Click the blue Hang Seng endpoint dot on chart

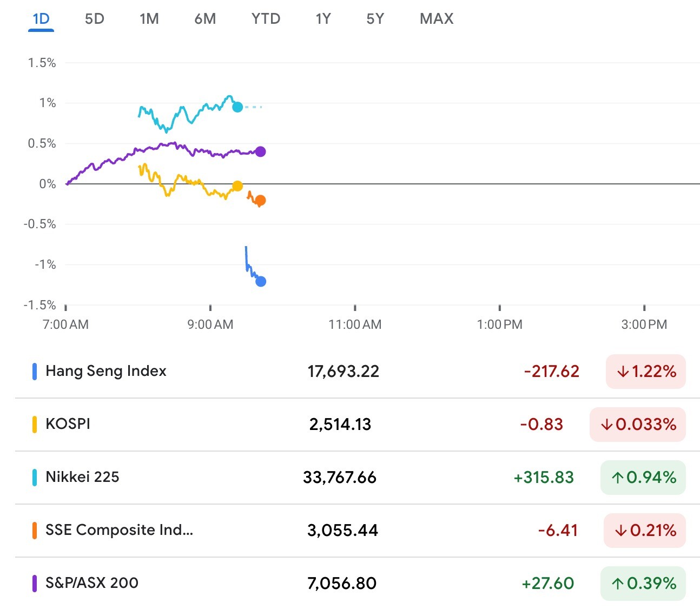[x=261, y=281]
